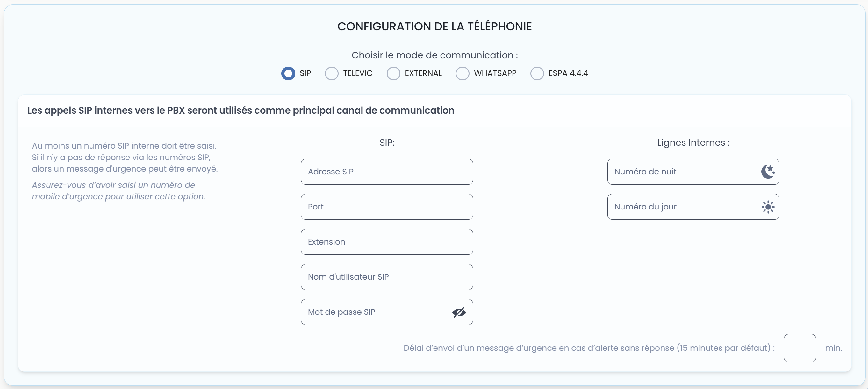Keep SIP selected by clicking its radio button
The image size is (868, 389).
[288, 73]
